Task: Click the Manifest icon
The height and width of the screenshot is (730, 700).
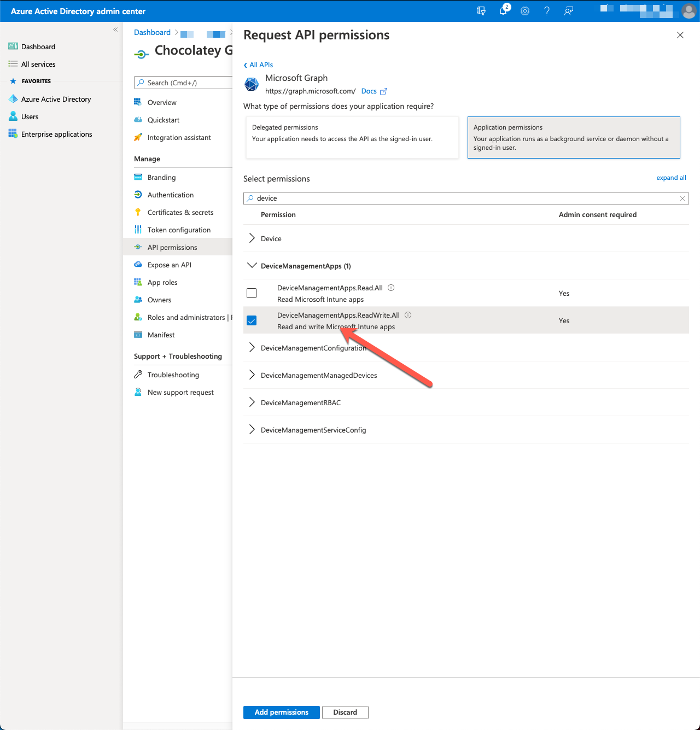Action: [x=138, y=335]
